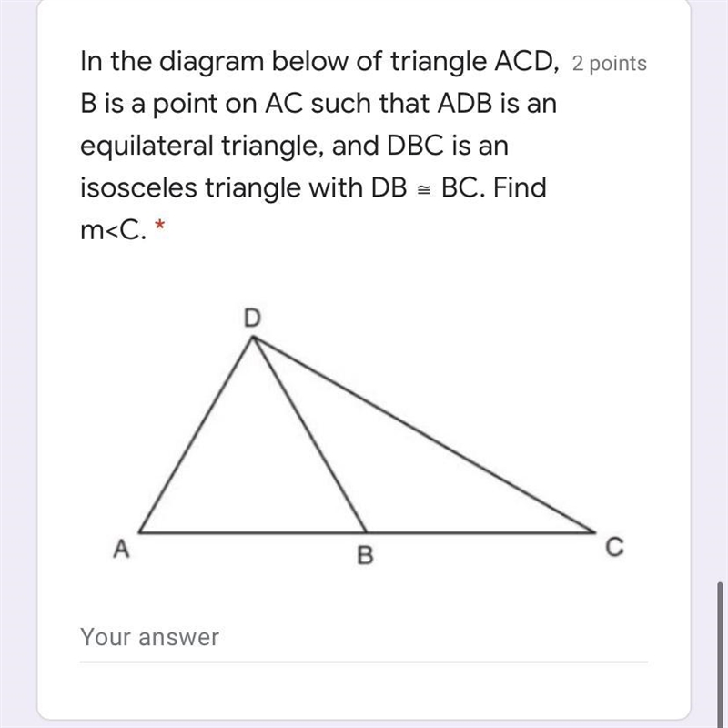Viewport: 728px width, 728px height.
Task: Click the triangle ACD diagram image
Action: [x=368, y=435]
